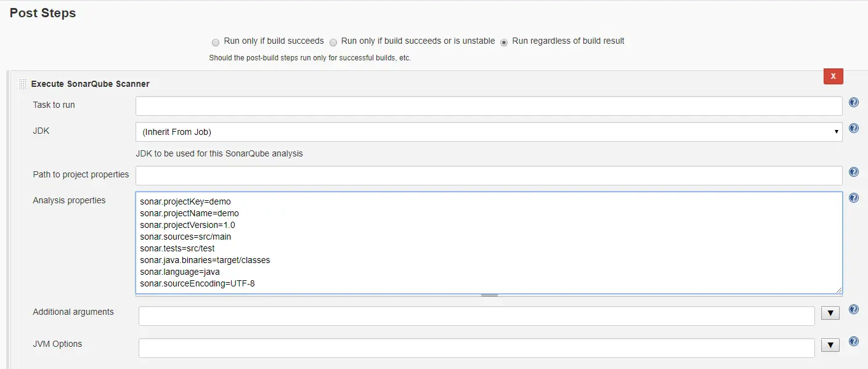This screenshot has width=868, height=369.
Task: Open help icon for JVM Options
Action: (x=854, y=341)
